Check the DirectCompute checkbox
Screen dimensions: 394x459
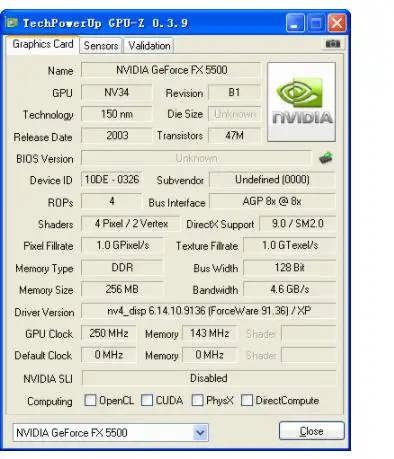(x=247, y=400)
